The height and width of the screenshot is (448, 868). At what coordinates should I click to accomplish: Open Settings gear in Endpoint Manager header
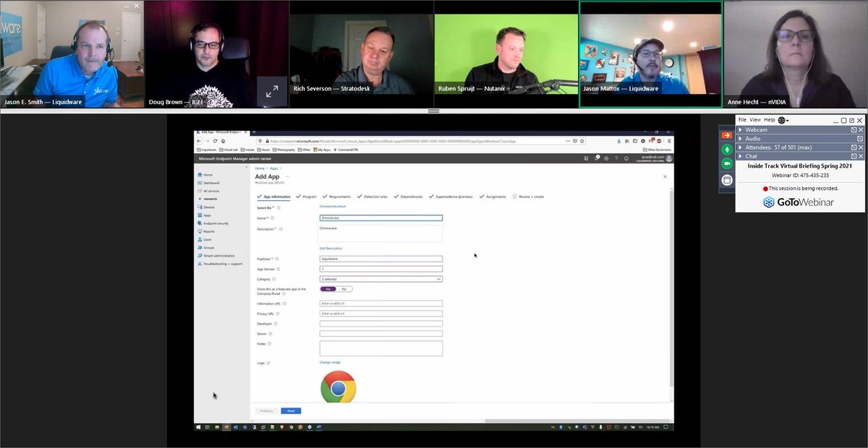tap(606, 158)
